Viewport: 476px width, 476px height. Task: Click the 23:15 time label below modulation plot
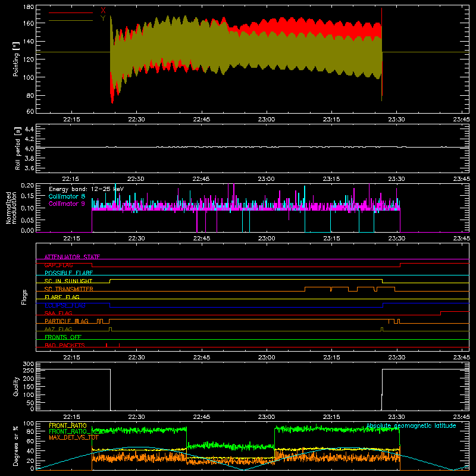click(x=331, y=239)
